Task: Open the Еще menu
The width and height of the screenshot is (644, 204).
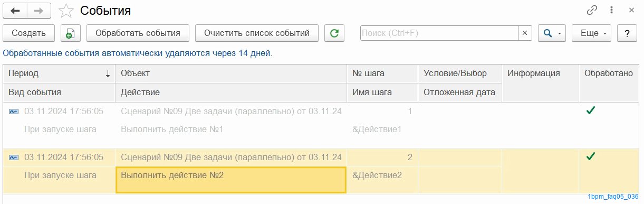Action: (x=592, y=33)
